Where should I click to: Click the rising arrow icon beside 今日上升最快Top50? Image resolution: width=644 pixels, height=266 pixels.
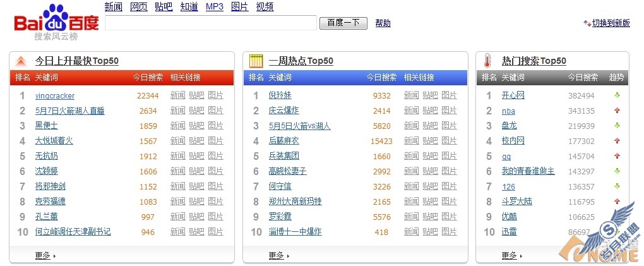[21, 61]
